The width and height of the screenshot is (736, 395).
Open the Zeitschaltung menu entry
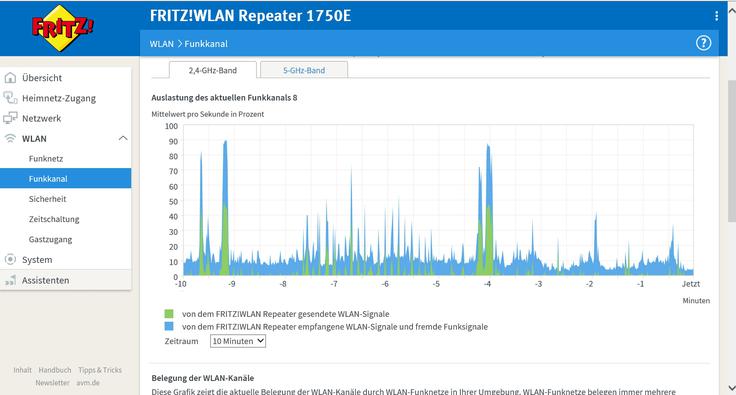pos(54,219)
